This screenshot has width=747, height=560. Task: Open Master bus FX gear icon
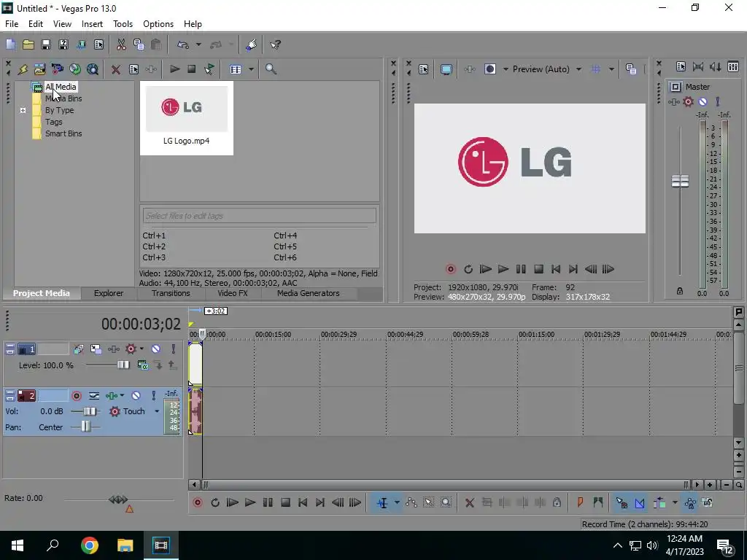coord(688,101)
